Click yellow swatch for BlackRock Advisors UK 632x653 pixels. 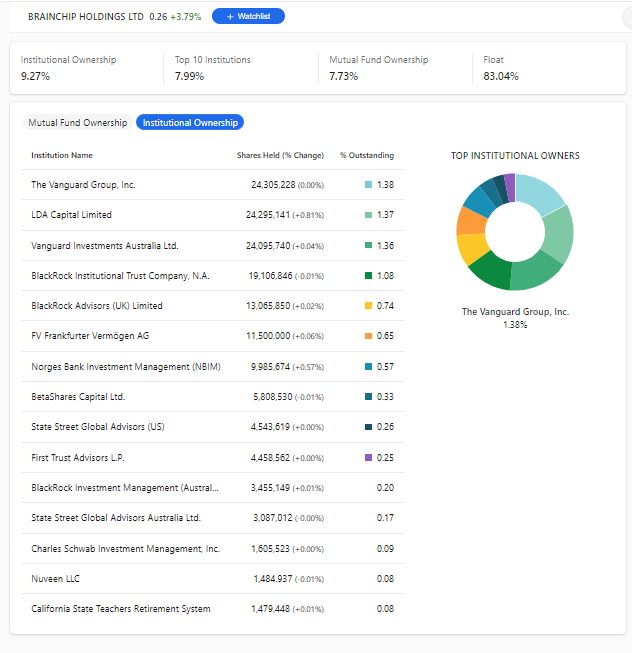click(368, 305)
